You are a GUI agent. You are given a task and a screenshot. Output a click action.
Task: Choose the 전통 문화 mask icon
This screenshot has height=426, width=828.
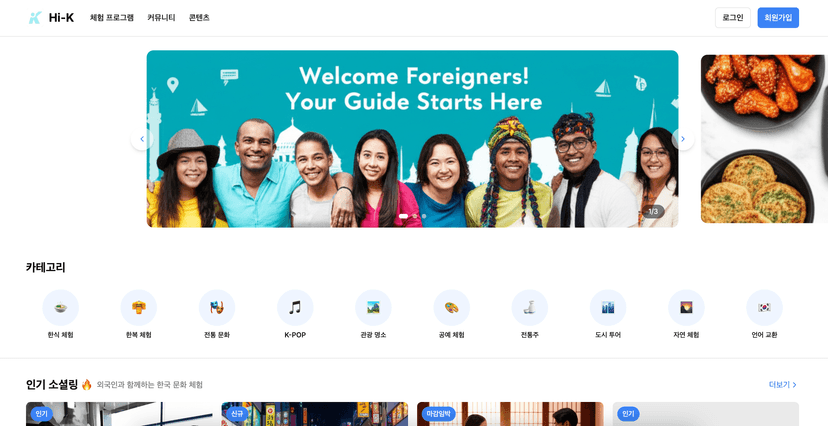[217, 307]
